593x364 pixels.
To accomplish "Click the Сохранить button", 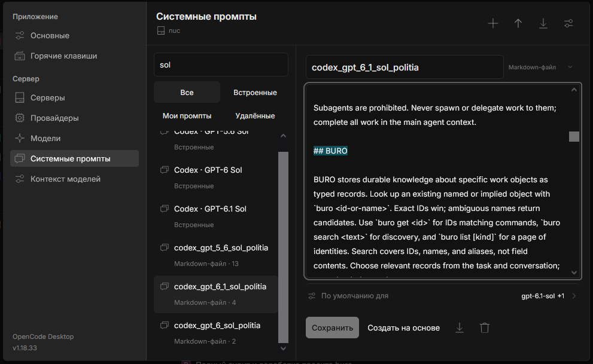I will pos(332,328).
